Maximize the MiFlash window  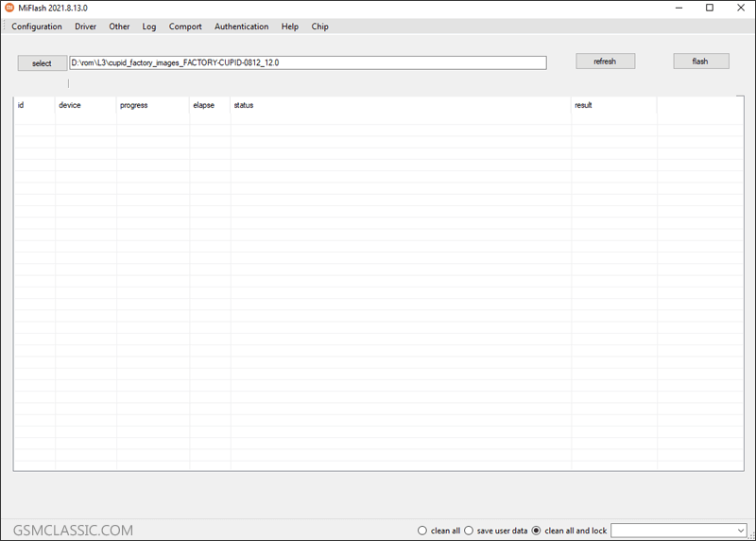tap(710, 8)
